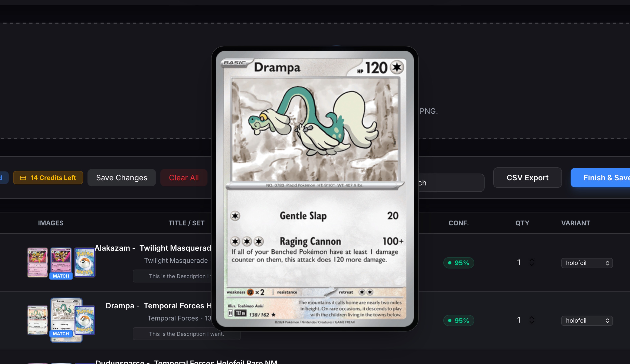Click the 14 Credits Left badge
The image size is (630, 364).
48,178
